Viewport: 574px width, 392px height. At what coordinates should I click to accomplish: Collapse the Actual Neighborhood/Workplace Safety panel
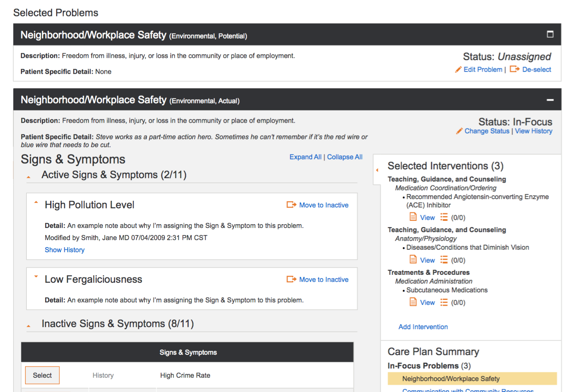(551, 100)
